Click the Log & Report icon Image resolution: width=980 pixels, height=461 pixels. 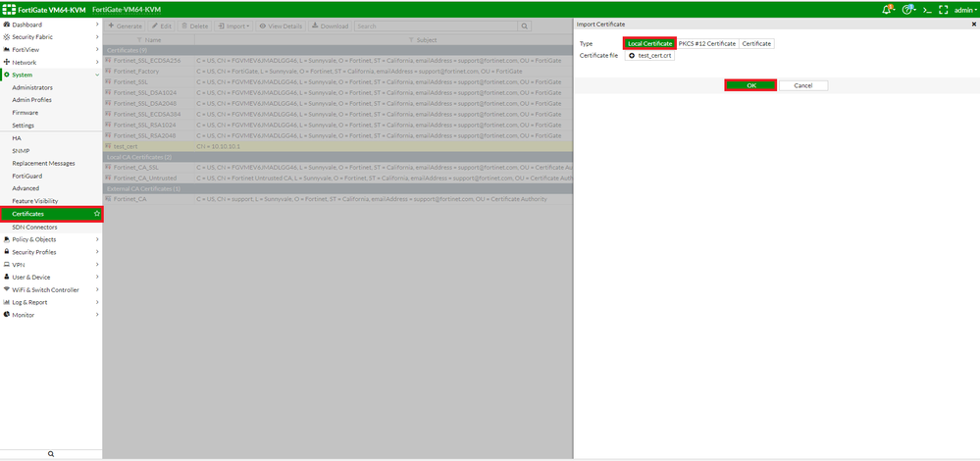6,302
